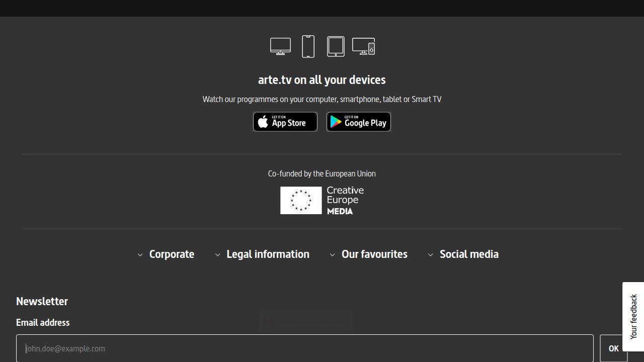This screenshot has width=644, height=362.
Task: Expand the Social media section
Action: pyautogui.click(x=463, y=254)
